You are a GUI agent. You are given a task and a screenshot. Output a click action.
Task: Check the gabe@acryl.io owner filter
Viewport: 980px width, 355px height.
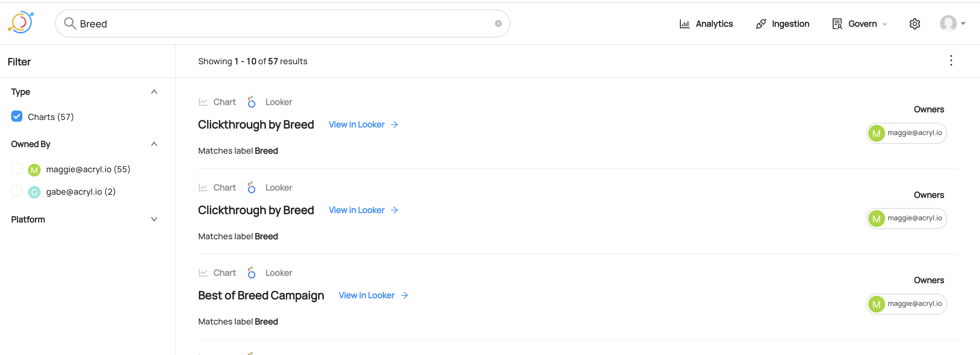(x=17, y=190)
